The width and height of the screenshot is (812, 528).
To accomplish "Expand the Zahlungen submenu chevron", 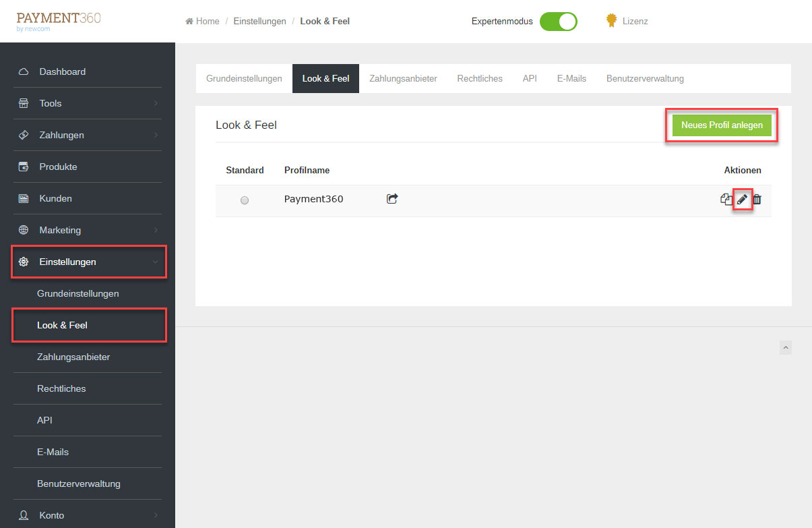I will pyautogui.click(x=155, y=135).
